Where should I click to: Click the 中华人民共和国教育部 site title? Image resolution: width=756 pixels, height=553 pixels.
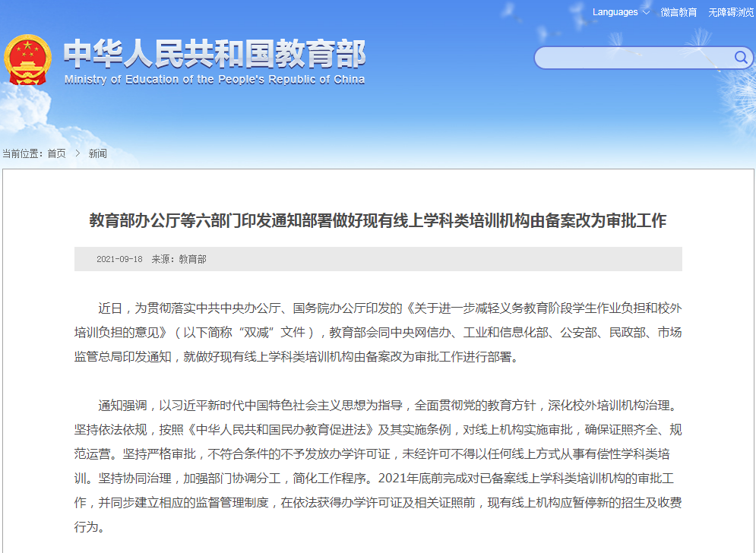[x=214, y=53]
